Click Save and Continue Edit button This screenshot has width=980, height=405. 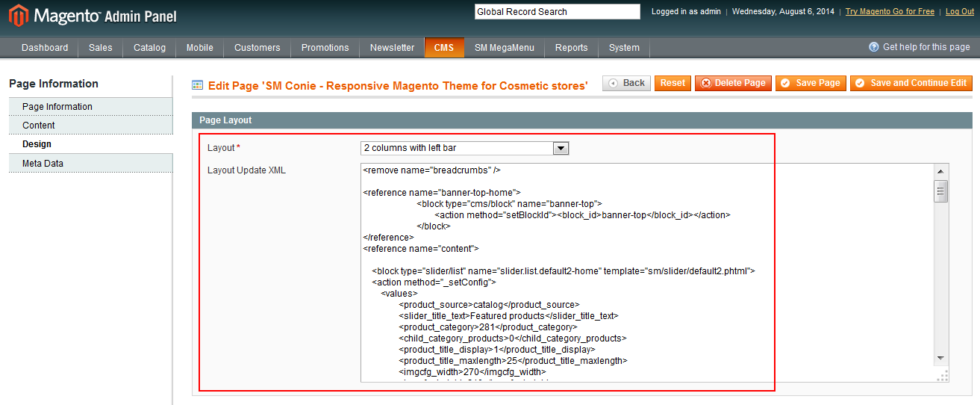click(x=911, y=83)
